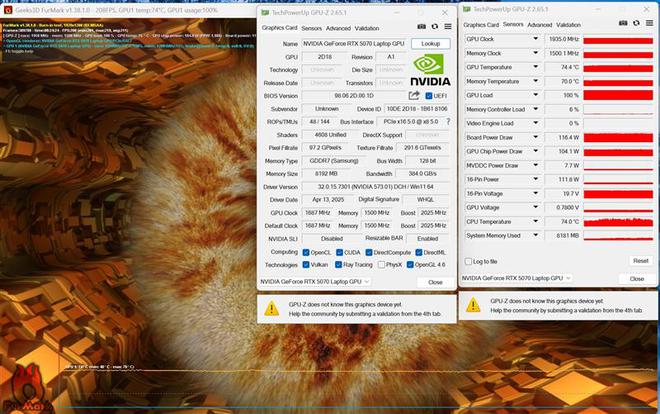Click the BIOS export arrow icon
Viewport: 660px width, 414px height.
(x=414, y=95)
